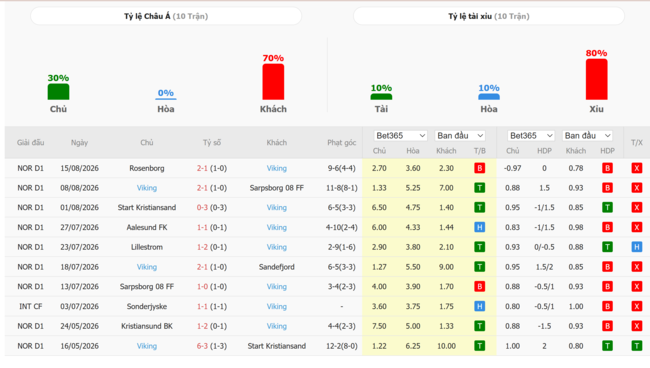Click the red Xỉu 80% bar

(x=597, y=79)
